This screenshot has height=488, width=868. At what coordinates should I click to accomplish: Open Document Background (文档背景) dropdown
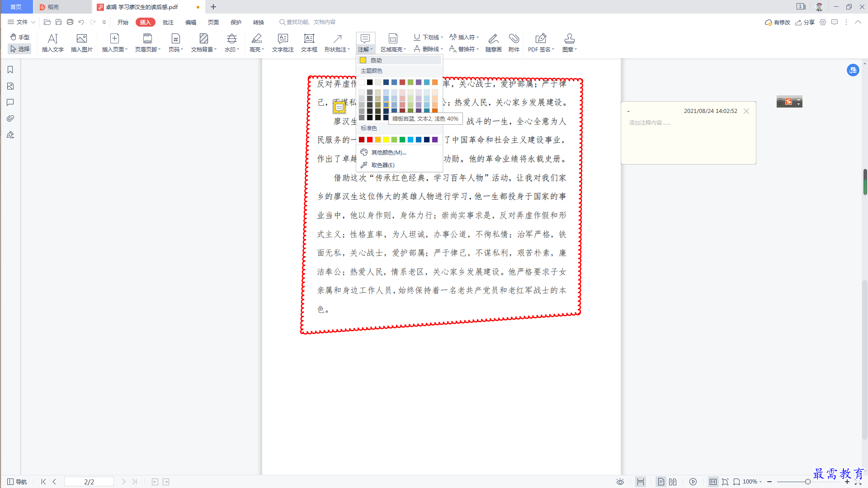[204, 43]
